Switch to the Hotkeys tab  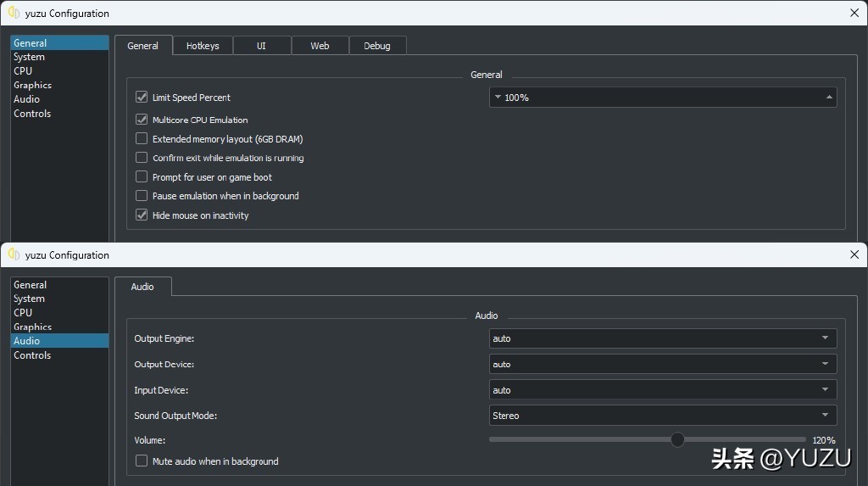click(203, 46)
